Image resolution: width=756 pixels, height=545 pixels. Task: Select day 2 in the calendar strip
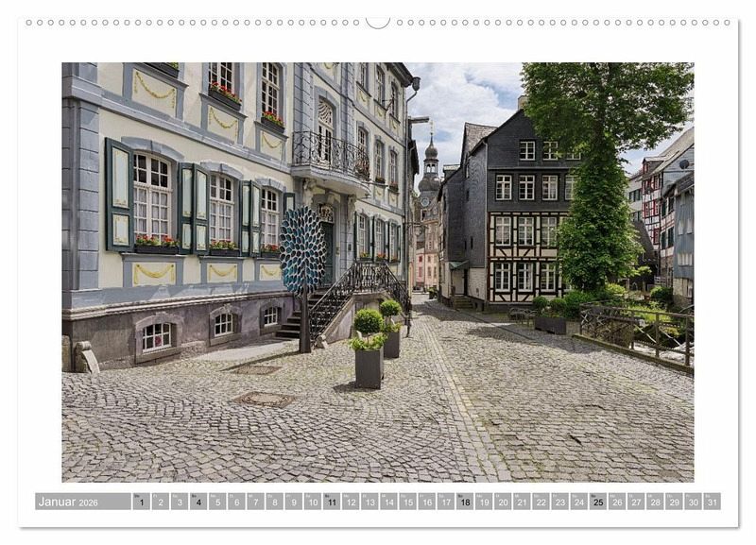161,502
